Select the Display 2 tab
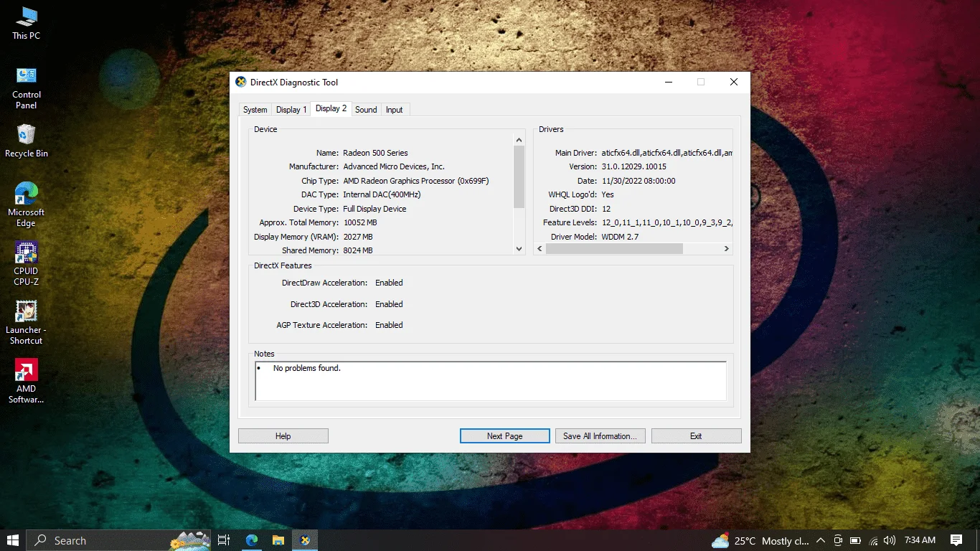Image resolution: width=980 pixels, height=551 pixels. [331, 108]
